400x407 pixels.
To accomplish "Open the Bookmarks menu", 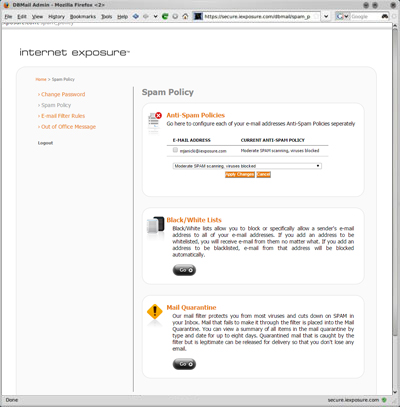I will [83, 16].
